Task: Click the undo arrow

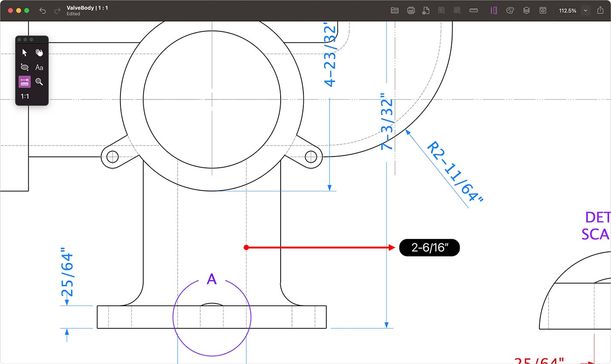Action: pyautogui.click(x=42, y=10)
